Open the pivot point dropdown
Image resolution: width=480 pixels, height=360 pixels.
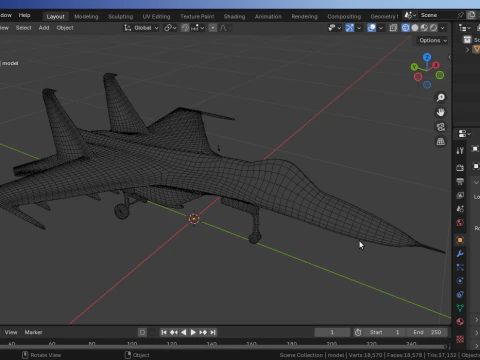click(x=170, y=28)
